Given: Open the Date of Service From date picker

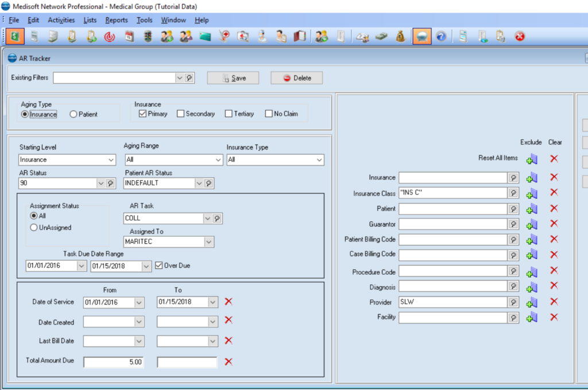Looking at the screenshot, I should click(x=139, y=302).
